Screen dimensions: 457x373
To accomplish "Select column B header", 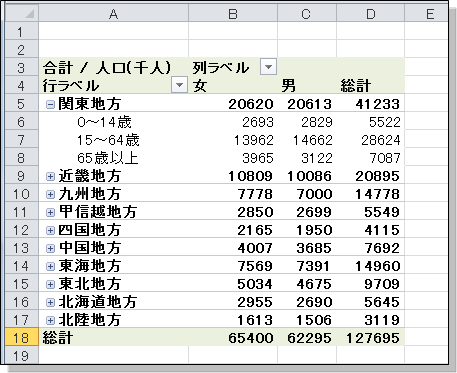I will [233, 14].
